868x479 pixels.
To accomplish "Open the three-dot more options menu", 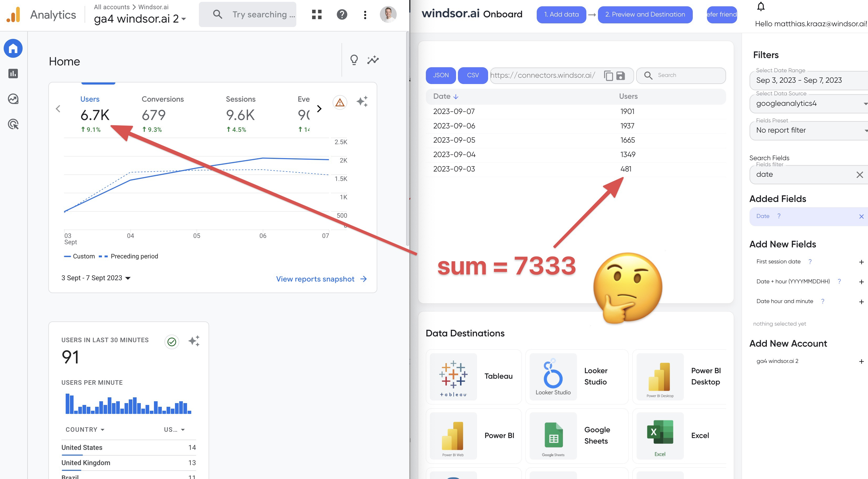I will click(365, 14).
